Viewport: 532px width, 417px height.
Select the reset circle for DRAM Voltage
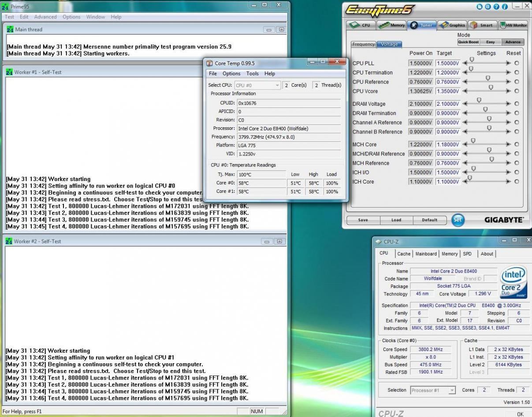pyautogui.click(x=517, y=104)
